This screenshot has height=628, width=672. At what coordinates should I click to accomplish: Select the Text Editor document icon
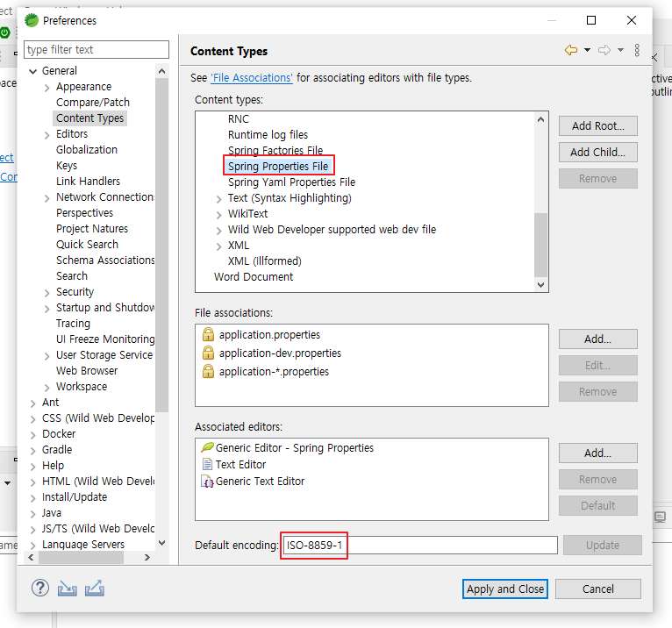207,464
